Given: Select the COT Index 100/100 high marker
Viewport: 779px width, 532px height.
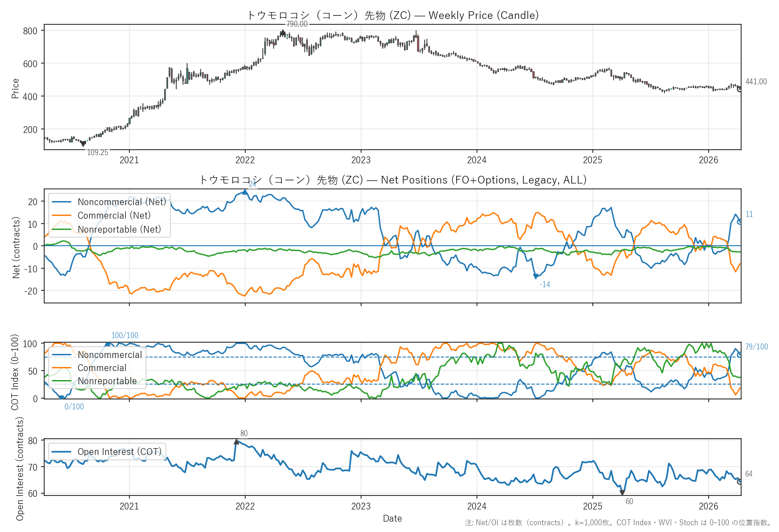Looking at the screenshot, I should (x=107, y=344).
